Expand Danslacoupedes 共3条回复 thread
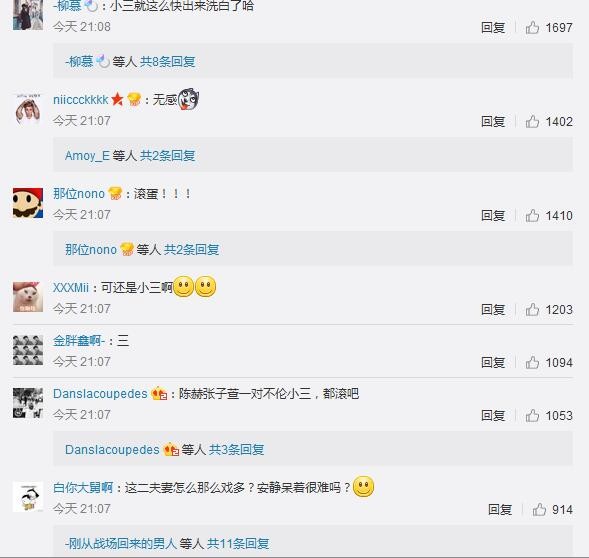Viewport: 589px width, 558px height. (x=236, y=449)
